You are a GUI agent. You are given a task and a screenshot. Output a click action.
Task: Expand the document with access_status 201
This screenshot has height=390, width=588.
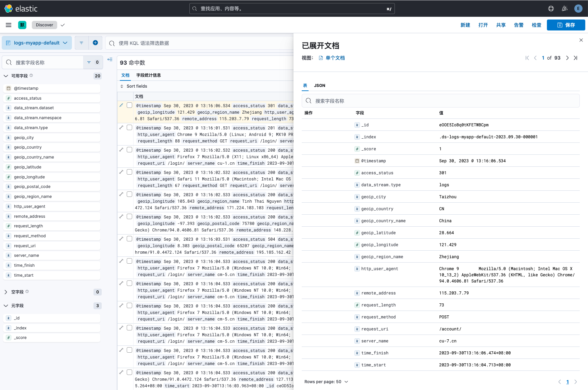pyautogui.click(x=121, y=127)
